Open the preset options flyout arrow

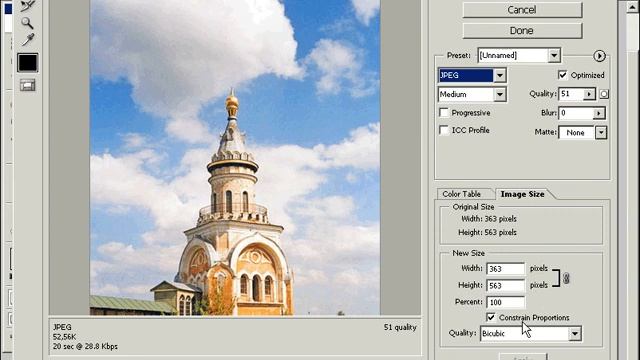pos(599,56)
